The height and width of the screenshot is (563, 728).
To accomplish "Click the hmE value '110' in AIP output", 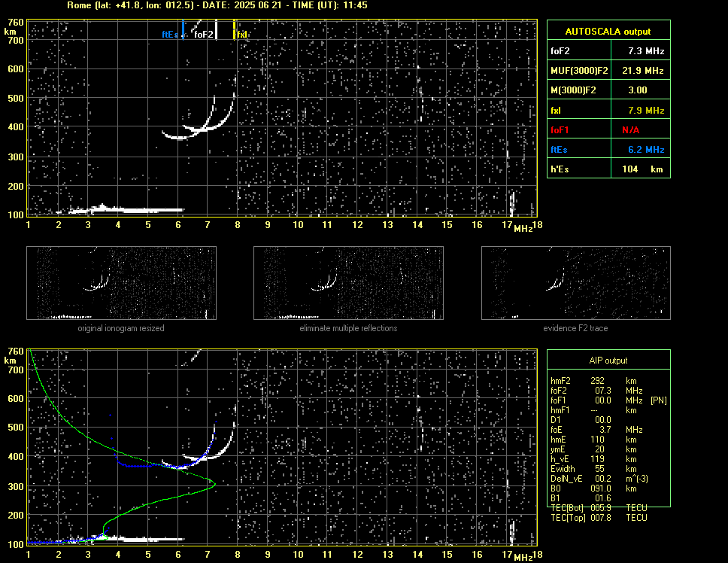I will pos(597,440).
